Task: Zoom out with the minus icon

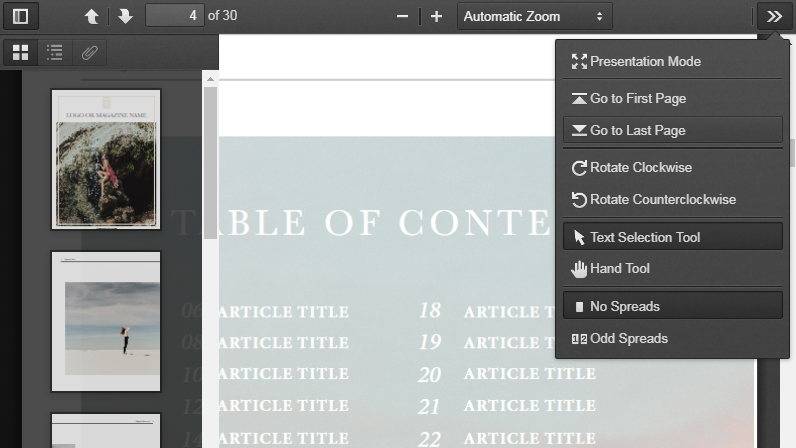Action: [402, 16]
